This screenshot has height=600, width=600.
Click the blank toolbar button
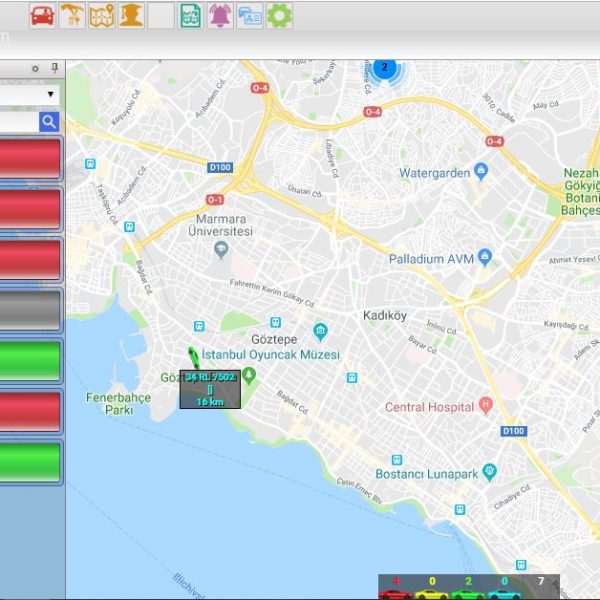(x=161, y=16)
